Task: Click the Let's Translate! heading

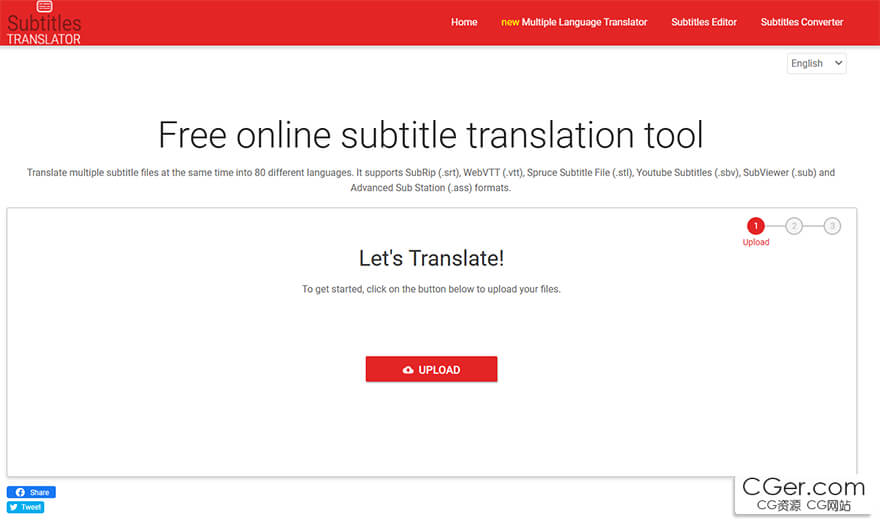Action: [x=431, y=258]
